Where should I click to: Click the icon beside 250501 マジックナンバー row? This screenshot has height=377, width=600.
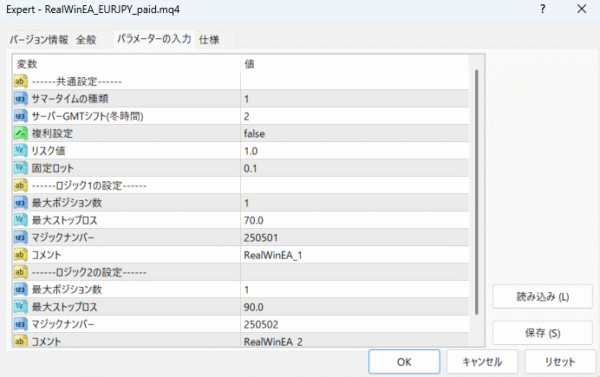[x=20, y=237]
